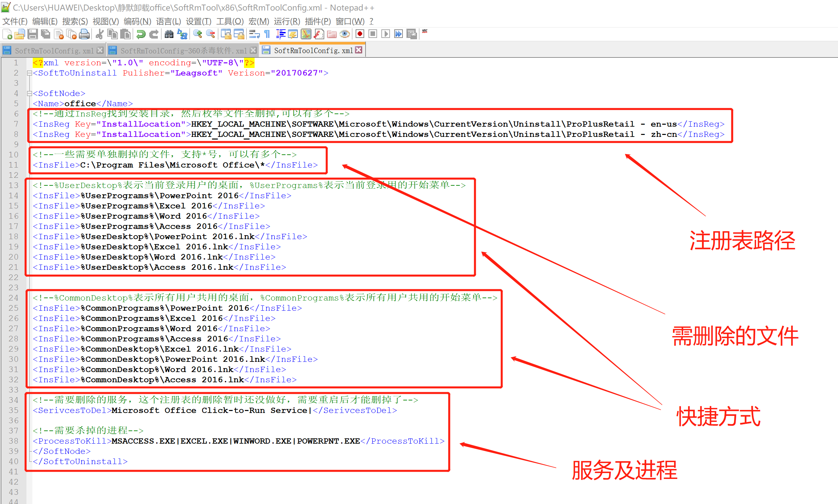
Task: Click the Print icon in toolbar
Action: point(84,34)
